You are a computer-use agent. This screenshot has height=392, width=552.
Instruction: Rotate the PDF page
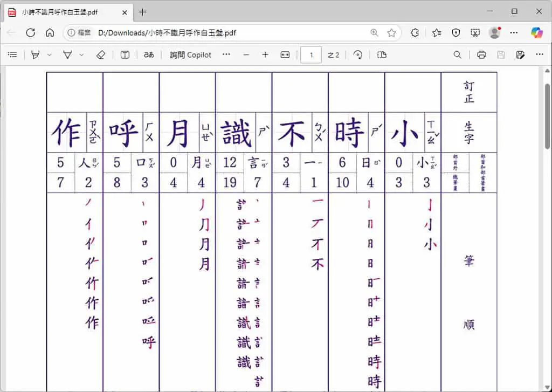click(x=358, y=54)
